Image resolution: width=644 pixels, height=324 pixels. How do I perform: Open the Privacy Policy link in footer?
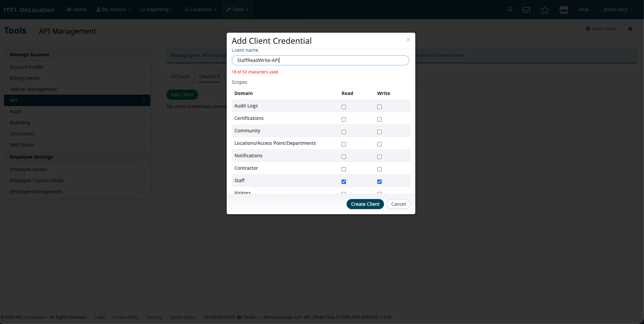pyautogui.click(x=126, y=317)
